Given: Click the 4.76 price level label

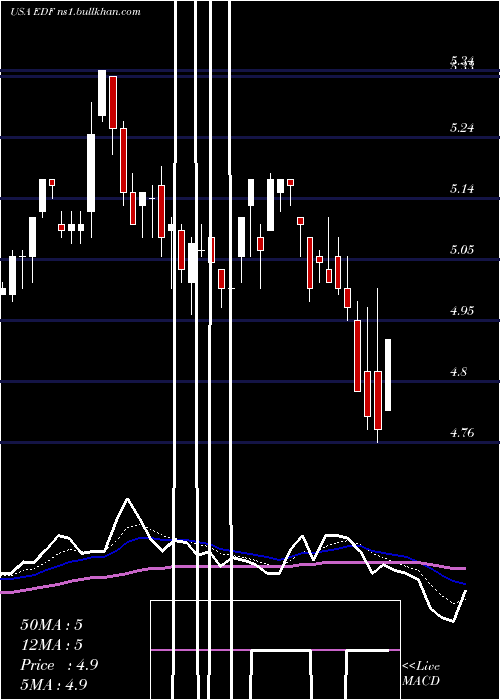Looking at the screenshot, I should (x=462, y=433).
